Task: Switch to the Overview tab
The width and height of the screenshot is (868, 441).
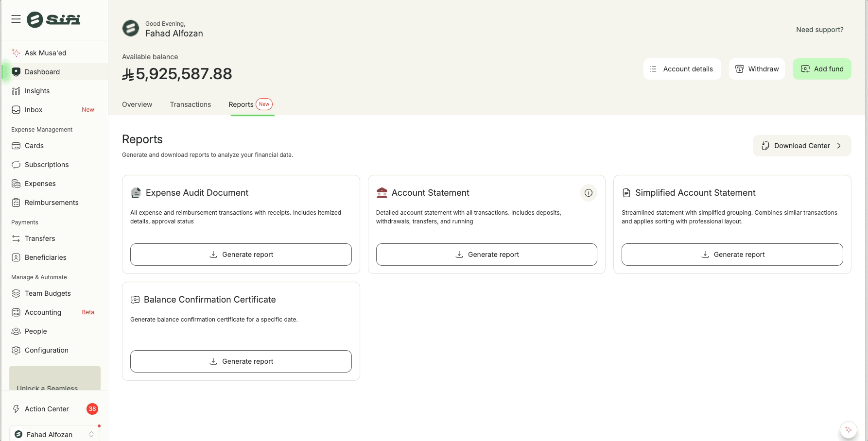Action: click(137, 104)
